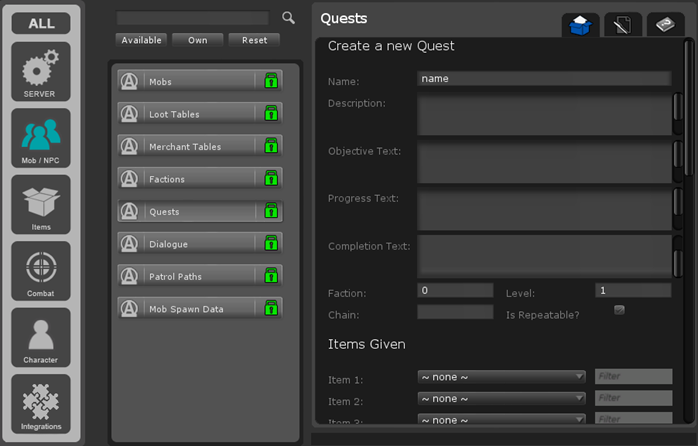Select the Mob / NPC category

pos(41,138)
